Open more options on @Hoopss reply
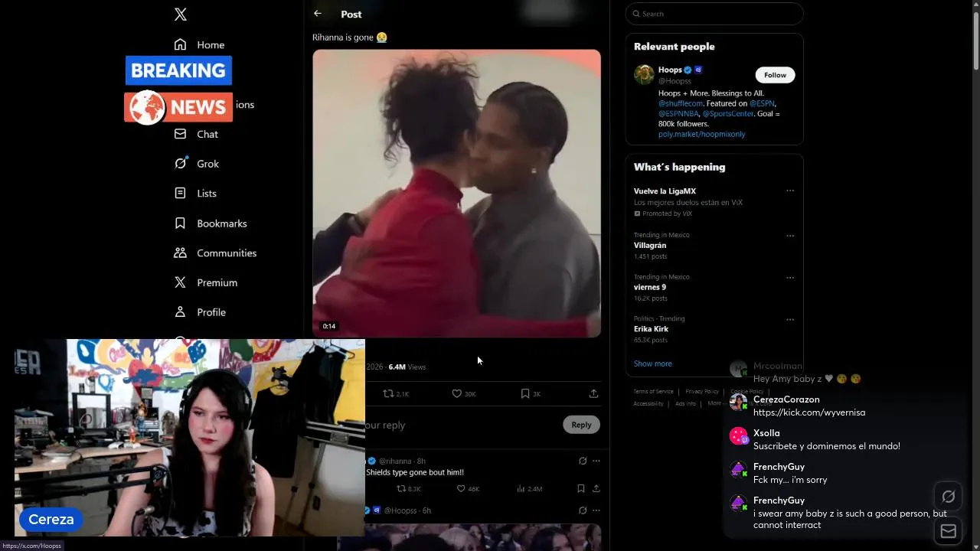The height and width of the screenshot is (551, 980). click(x=596, y=510)
